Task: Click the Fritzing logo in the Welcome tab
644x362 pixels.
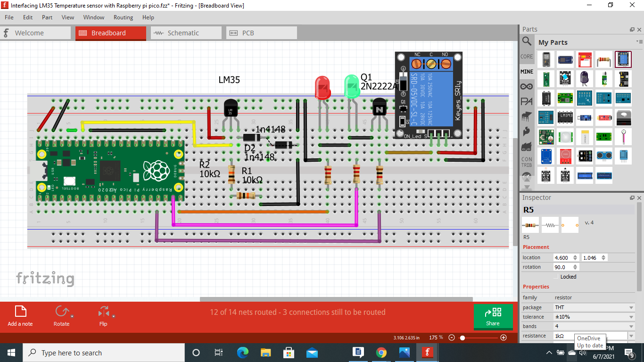Action: coord(5,33)
